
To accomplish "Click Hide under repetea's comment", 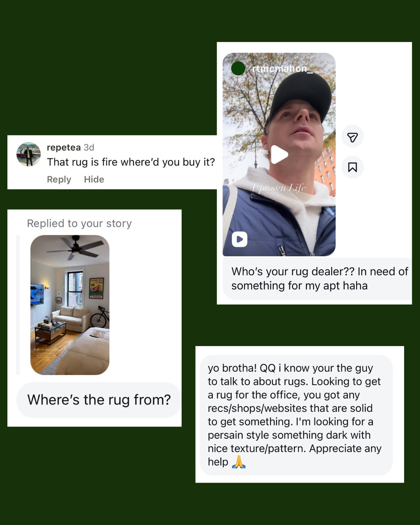I will 94,179.
